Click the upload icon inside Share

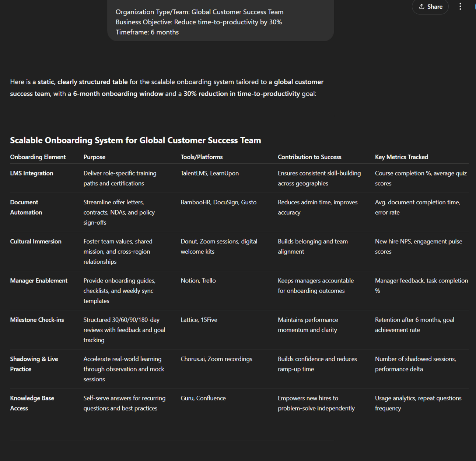[x=421, y=7]
